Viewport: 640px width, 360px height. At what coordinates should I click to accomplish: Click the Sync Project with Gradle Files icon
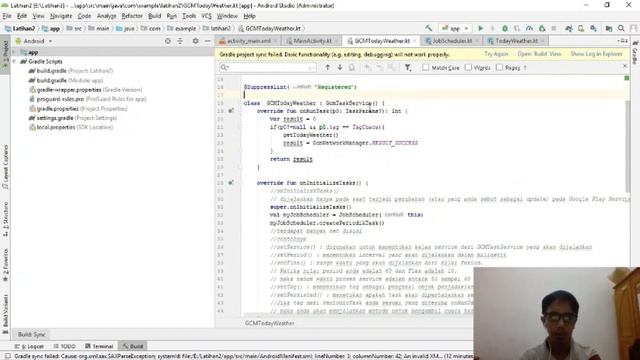point(568,28)
